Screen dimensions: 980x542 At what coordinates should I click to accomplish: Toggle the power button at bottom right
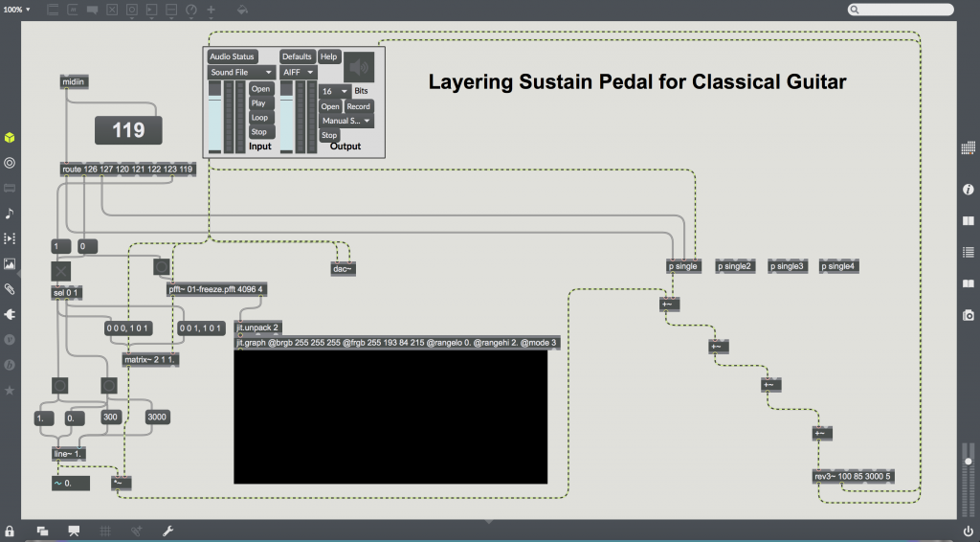pos(968,531)
